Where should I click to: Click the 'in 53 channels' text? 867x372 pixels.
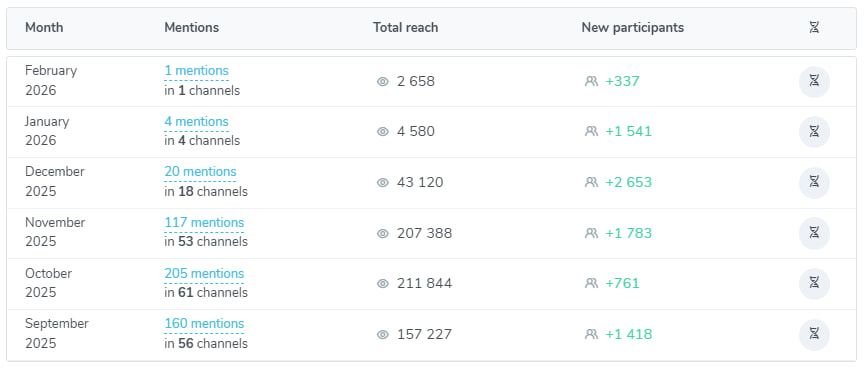click(206, 242)
